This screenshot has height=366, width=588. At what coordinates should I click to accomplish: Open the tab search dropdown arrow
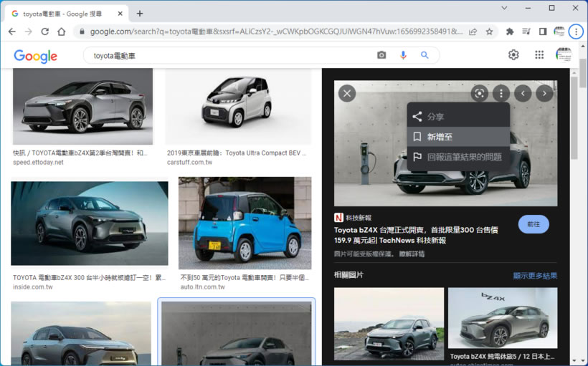(504, 8)
